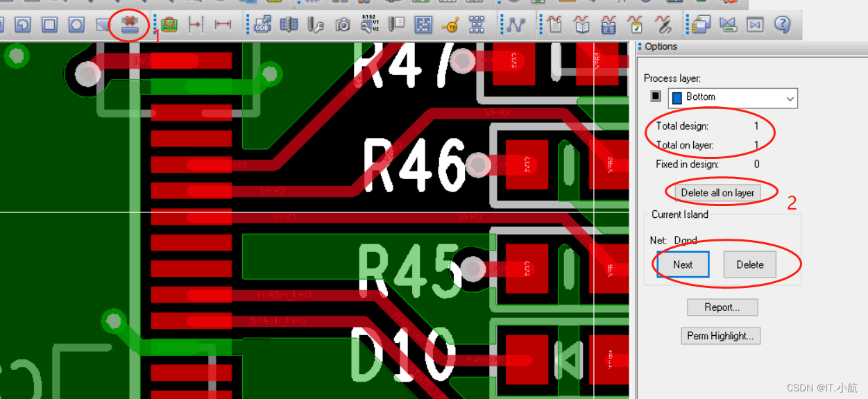The width and height of the screenshot is (868, 399).
Task: Select the rectangular shape add tool
Action: pos(49,25)
